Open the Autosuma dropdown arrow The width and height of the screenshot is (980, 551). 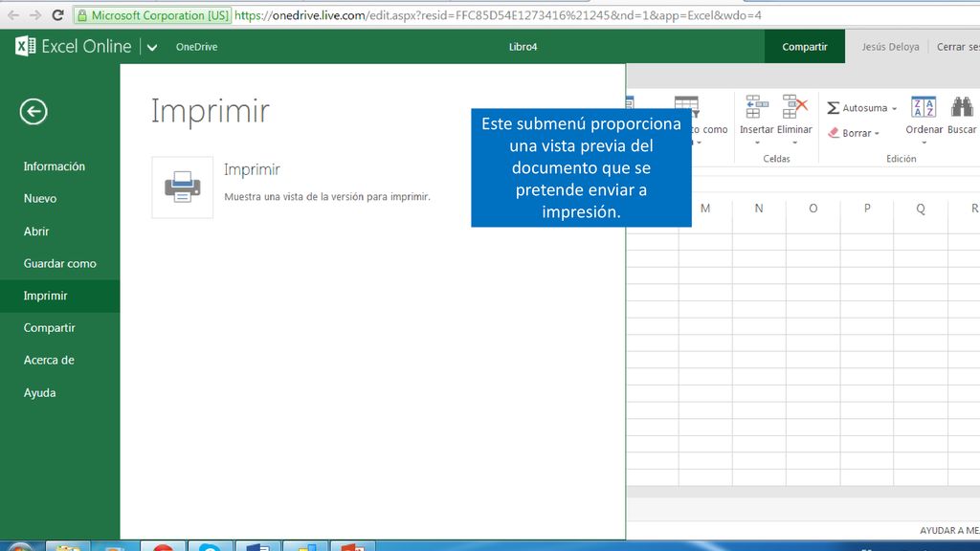coord(895,109)
